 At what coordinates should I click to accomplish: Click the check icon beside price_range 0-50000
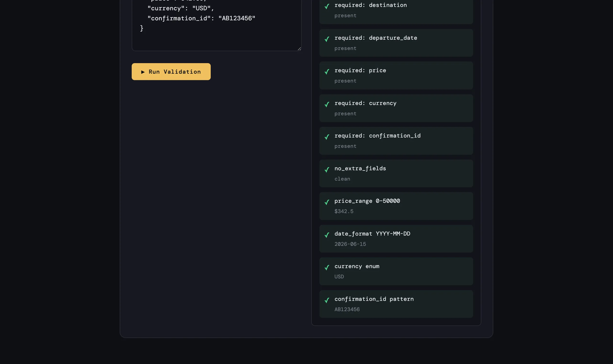(327, 202)
